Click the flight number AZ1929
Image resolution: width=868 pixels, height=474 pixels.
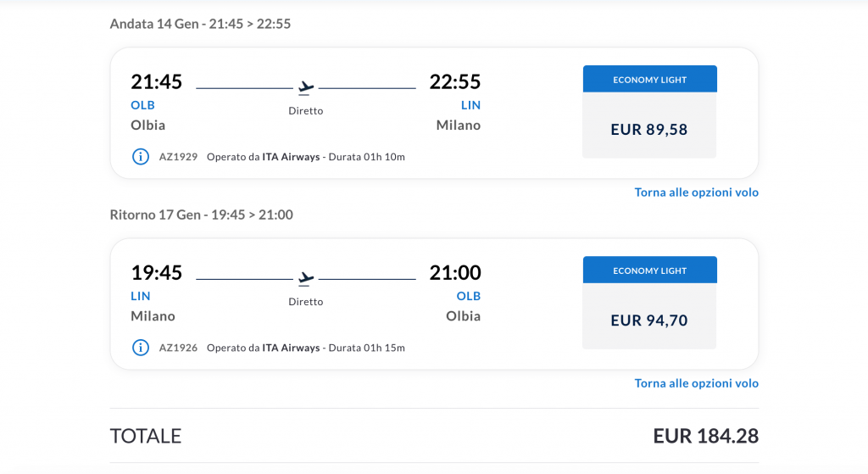178,157
